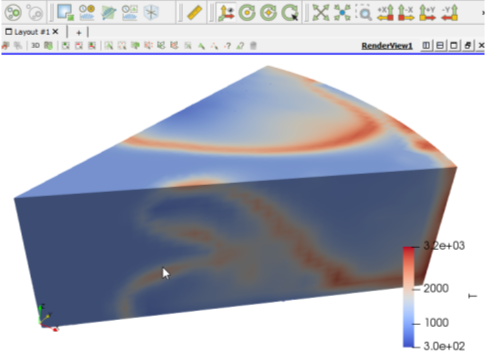Expand the toolbar overflow chevron
This screenshot has width=485, height=362.
coord(483,13)
